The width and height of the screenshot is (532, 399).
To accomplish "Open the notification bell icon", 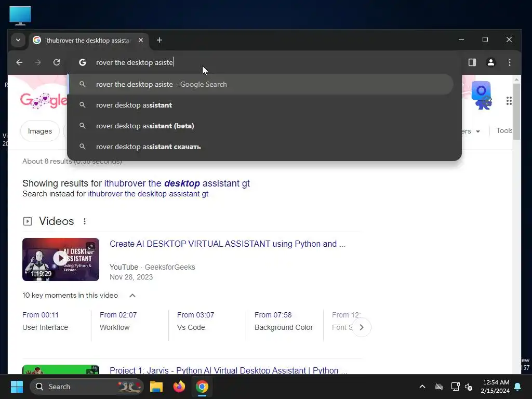I will pyautogui.click(x=518, y=387).
